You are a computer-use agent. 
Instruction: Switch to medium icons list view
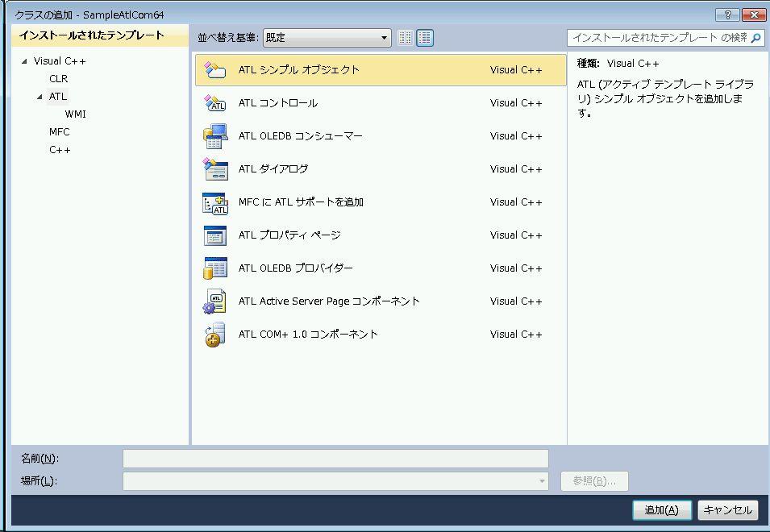tap(425, 38)
